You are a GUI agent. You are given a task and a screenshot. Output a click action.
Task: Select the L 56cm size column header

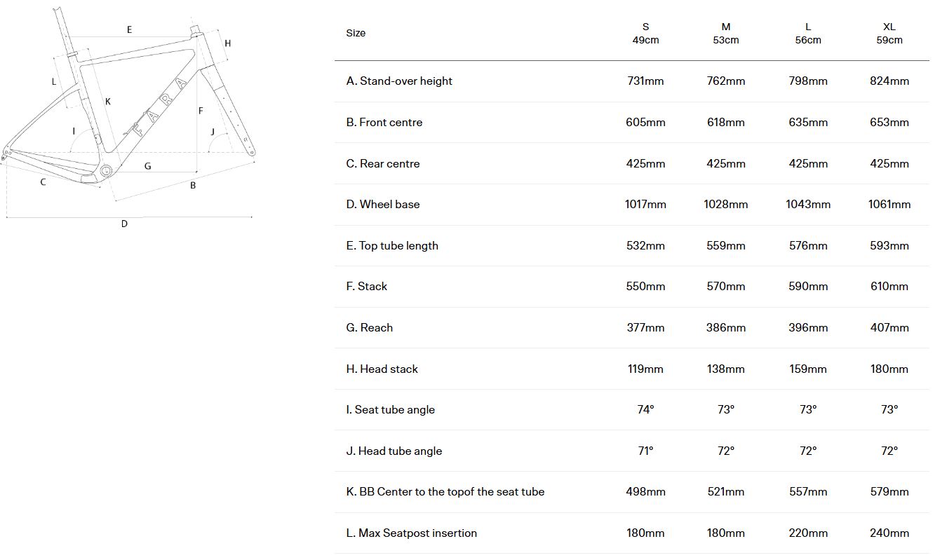tap(807, 33)
